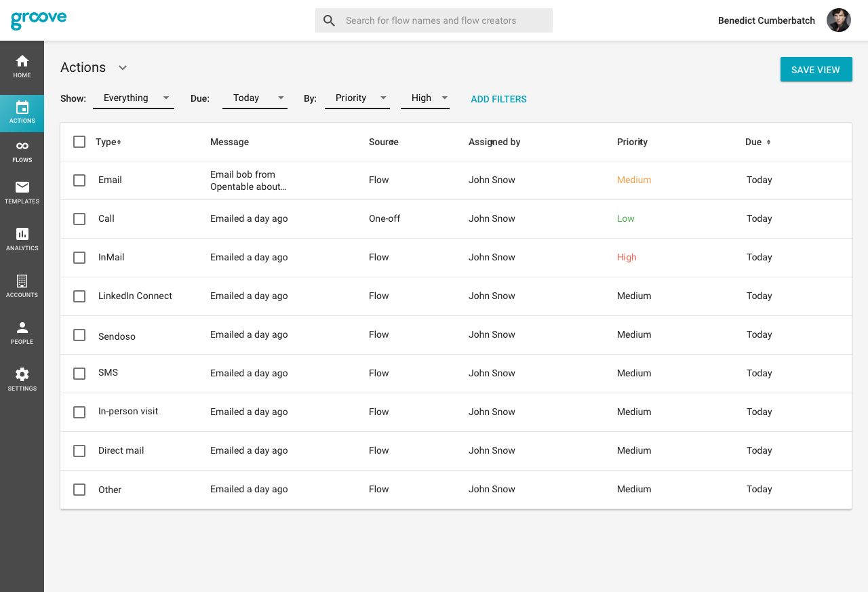Open Accounts building icon

point(22,281)
